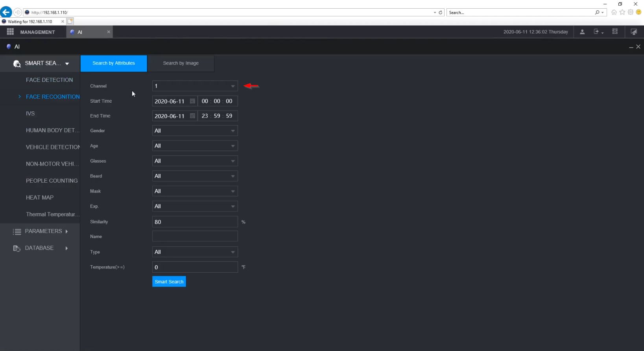Image resolution: width=644 pixels, height=351 pixels.
Task: Open a new browser tab
Action: (70, 22)
